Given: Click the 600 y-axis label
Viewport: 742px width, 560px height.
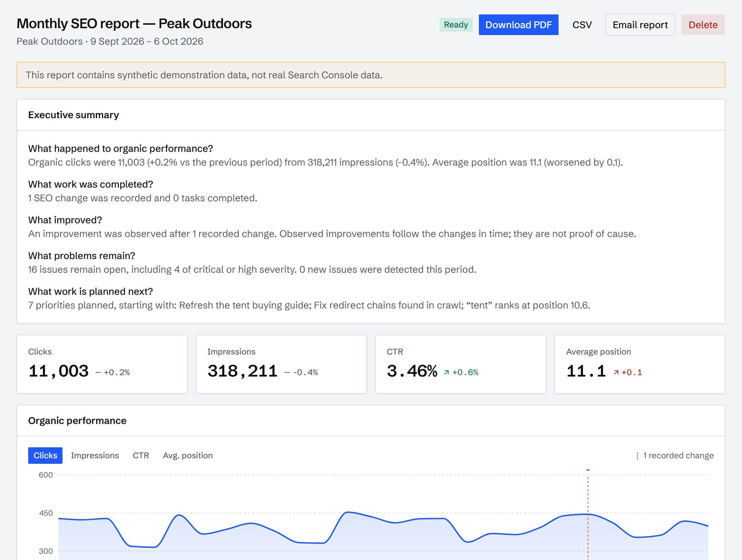Looking at the screenshot, I should [x=46, y=475].
